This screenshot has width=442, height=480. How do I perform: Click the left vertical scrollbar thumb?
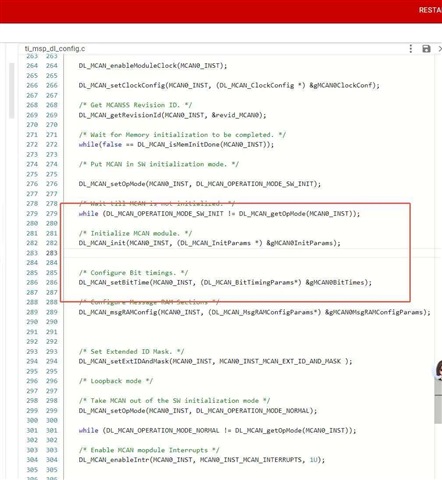coord(12,90)
